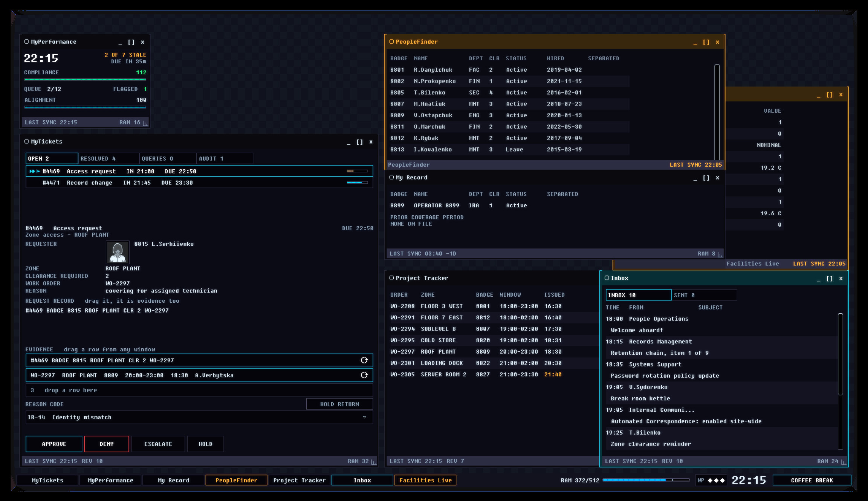Switch to the SENT 0 tab
The height and width of the screenshot is (501, 868).
click(x=704, y=295)
